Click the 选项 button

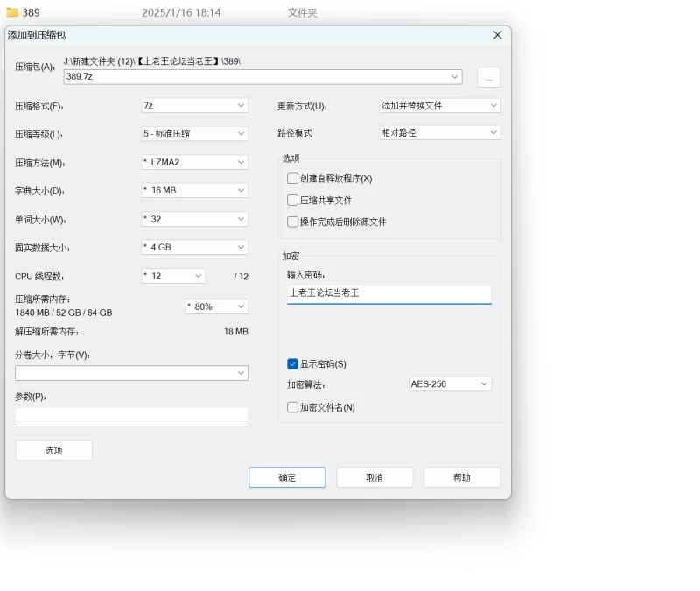54,450
